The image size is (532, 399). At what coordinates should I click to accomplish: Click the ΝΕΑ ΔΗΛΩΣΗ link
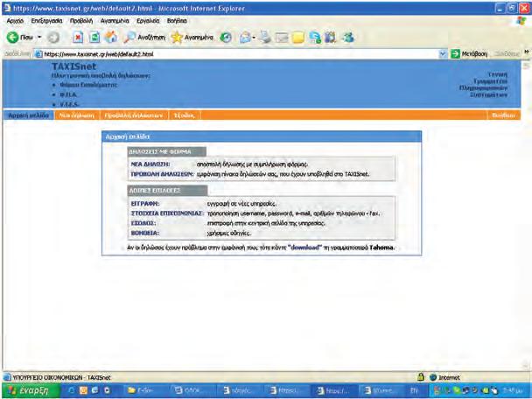click(x=150, y=164)
